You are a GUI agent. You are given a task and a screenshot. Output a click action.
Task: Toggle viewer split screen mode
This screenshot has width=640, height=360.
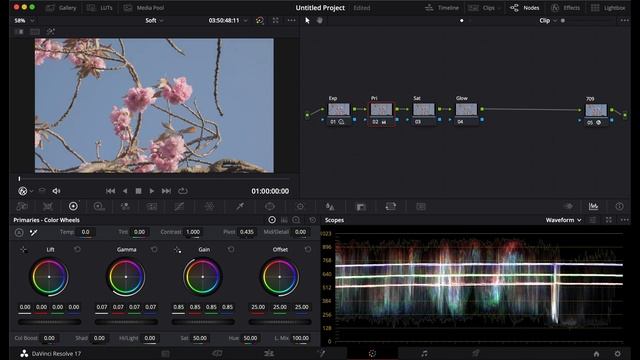tap(35, 31)
